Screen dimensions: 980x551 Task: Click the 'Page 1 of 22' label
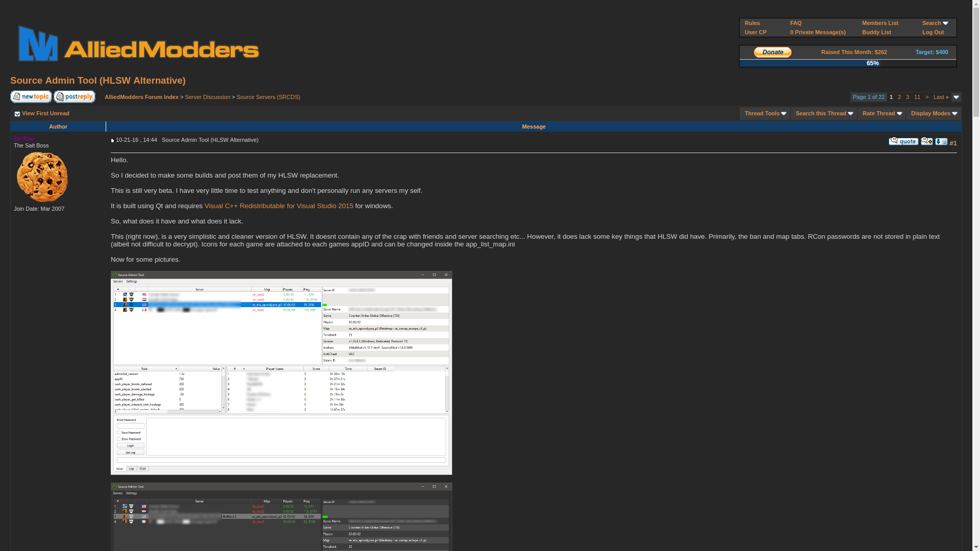[x=868, y=97]
